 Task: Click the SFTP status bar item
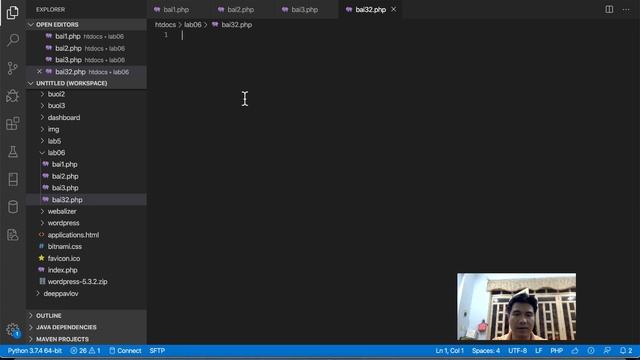pos(157,351)
